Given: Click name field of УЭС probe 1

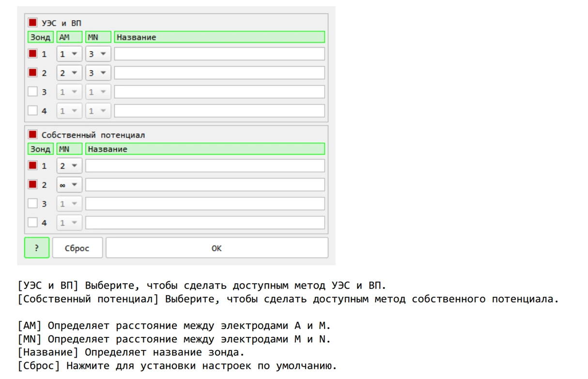Looking at the screenshot, I should (x=219, y=54).
